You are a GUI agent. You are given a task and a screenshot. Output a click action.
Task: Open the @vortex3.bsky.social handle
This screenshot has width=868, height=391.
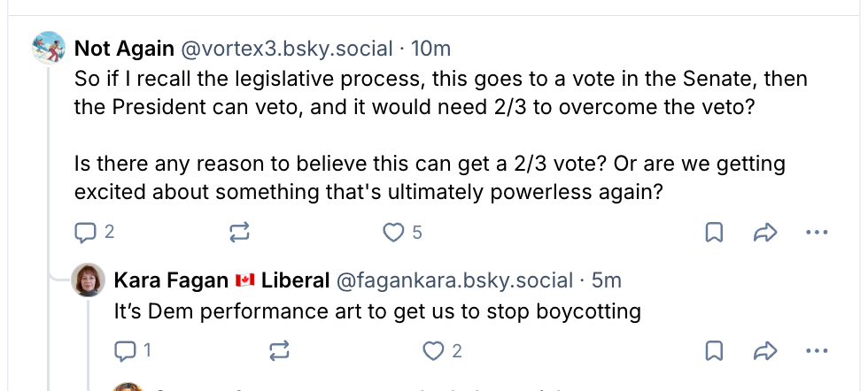pyautogui.click(x=278, y=48)
